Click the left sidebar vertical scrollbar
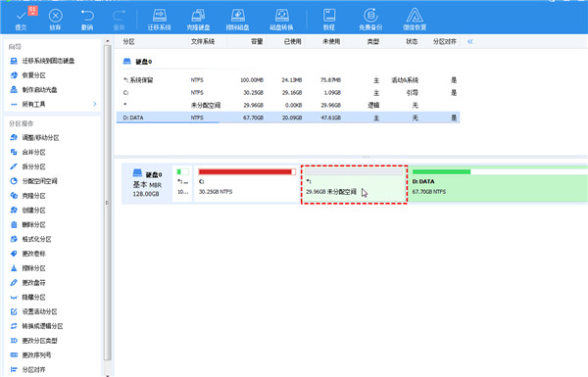Image resolution: width=588 pixels, height=377 pixels. 108,203
